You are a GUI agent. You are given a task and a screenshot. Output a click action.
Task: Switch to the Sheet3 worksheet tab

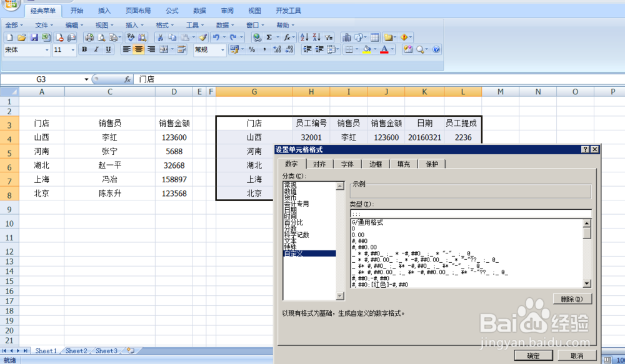coord(106,351)
